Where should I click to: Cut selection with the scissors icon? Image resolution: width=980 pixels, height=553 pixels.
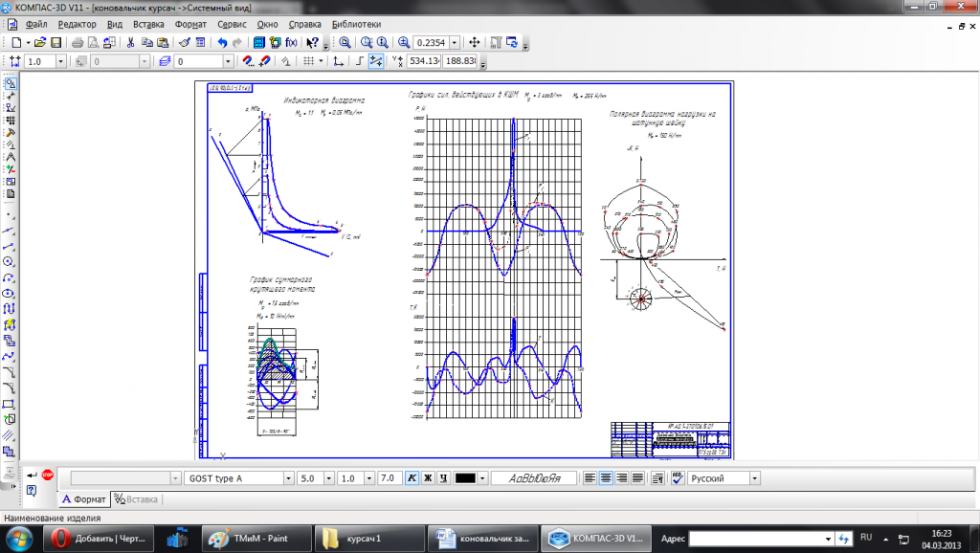coord(130,42)
